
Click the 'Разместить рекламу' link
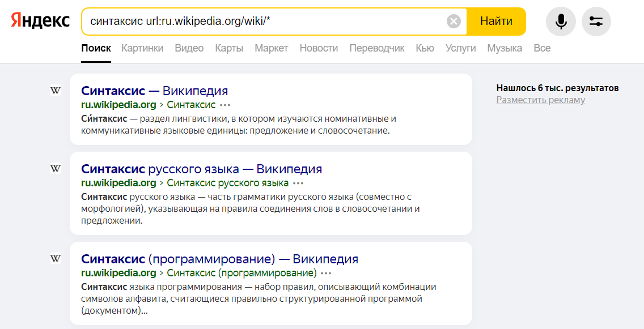click(540, 100)
